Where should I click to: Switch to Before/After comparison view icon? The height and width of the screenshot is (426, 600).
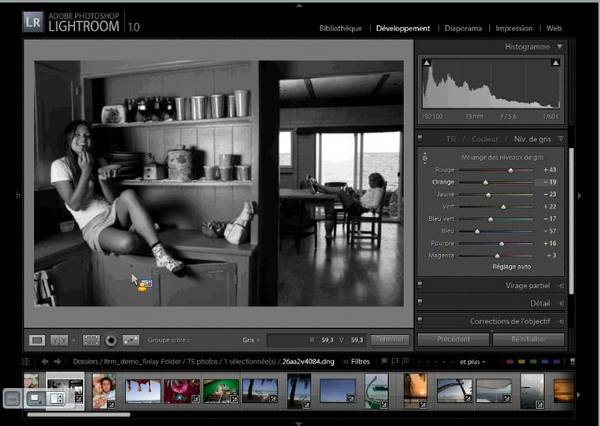pyautogui.click(x=59, y=340)
